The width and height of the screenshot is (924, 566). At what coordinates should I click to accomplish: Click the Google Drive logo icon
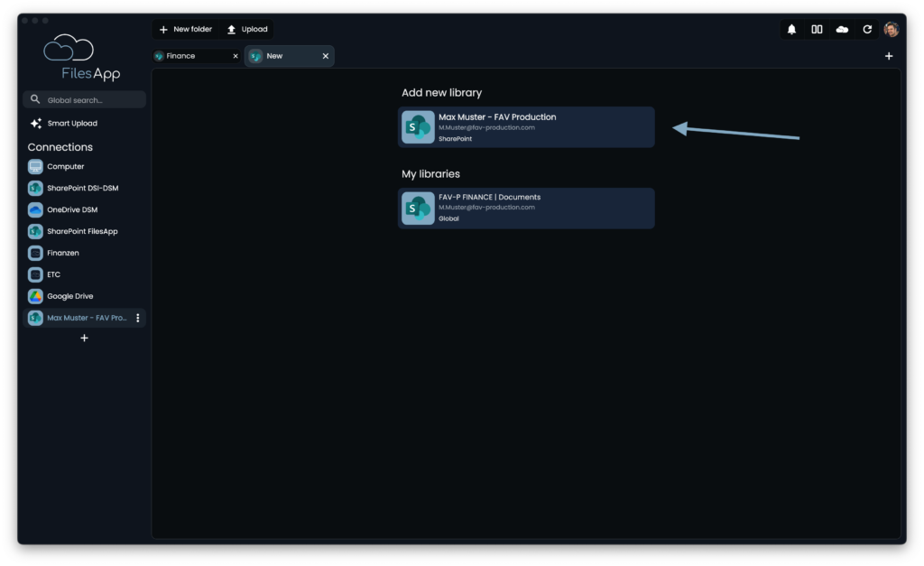[x=35, y=296]
